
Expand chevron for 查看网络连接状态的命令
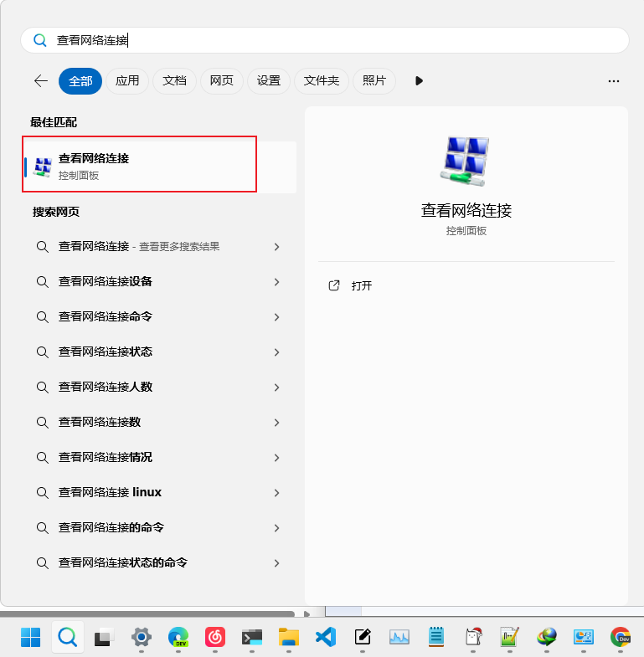tap(276, 563)
